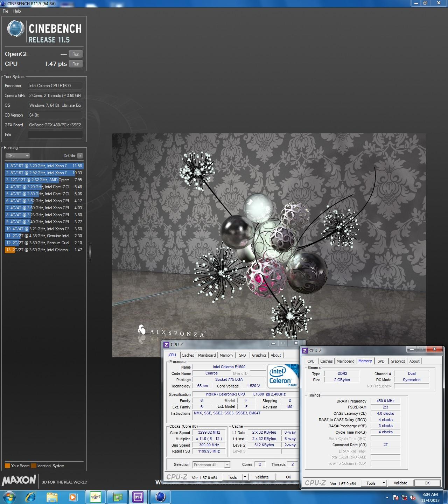Expand ranking Details arrow
This screenshot has width=448, height=504.
(x=80, y=156)
